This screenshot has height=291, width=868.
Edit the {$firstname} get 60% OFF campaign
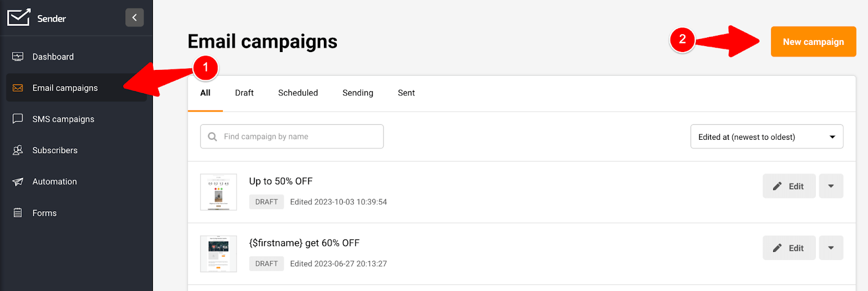(789, 248)
